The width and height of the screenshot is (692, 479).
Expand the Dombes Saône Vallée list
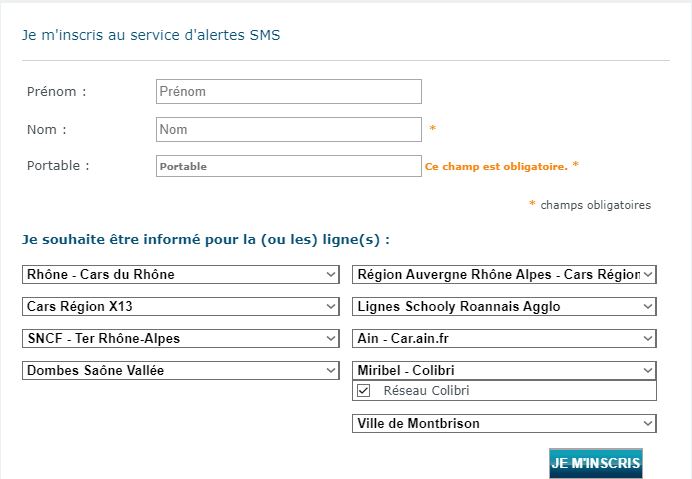tap(180, 370)
